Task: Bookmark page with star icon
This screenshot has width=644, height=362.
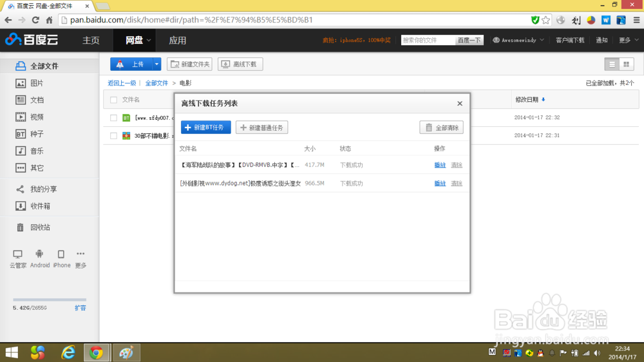Action: click(545, 20)
